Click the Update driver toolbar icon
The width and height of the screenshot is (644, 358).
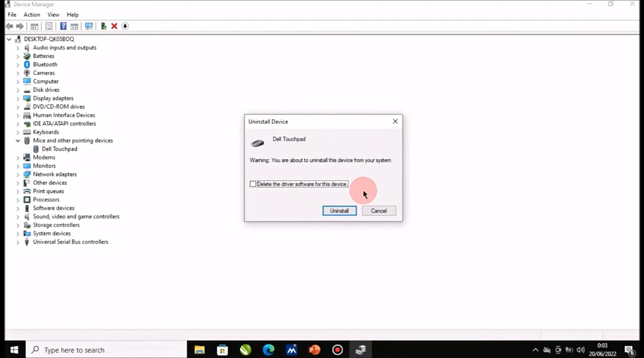coord(104,26)
